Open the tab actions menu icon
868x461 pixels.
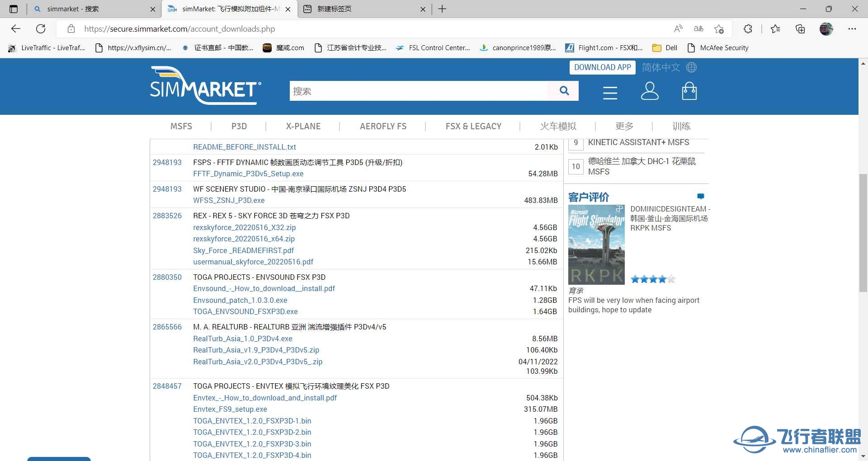pyautogui.click(x=14, y=9)
